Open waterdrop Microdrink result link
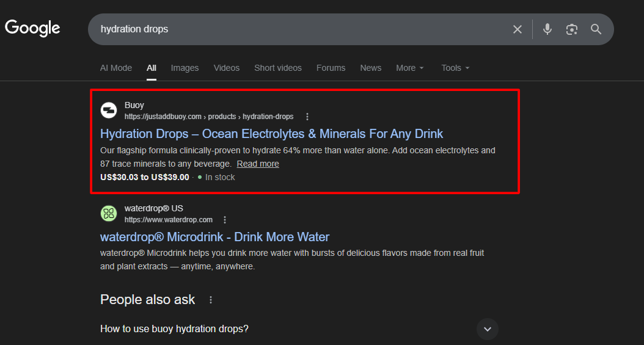This screenshot has height=345, width=644. pos(214,237)
